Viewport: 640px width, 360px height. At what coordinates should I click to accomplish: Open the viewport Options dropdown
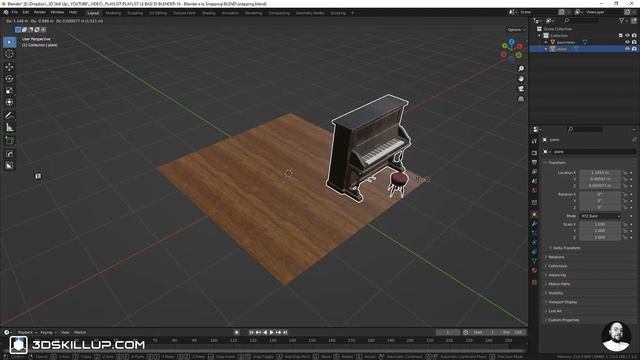pyautogui.click(x=516, y=30)
